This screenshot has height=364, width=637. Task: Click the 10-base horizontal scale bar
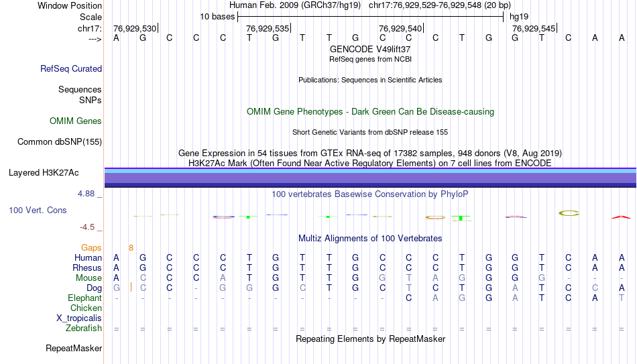pyautogui.click(x=371, y=17)
